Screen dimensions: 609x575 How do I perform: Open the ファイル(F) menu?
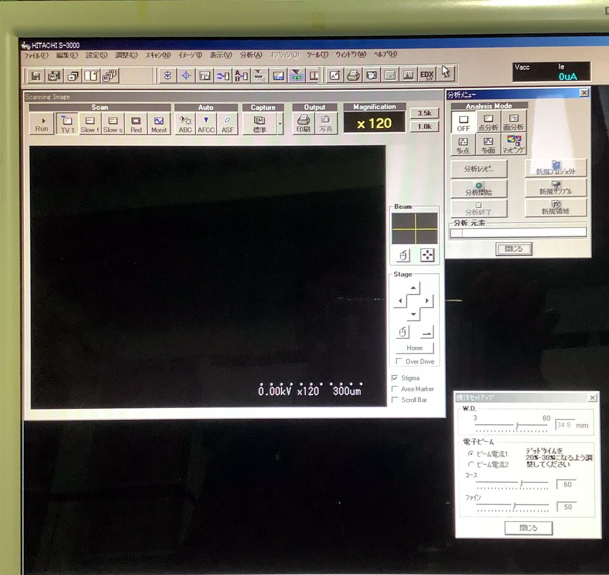[x=36, y=56]
